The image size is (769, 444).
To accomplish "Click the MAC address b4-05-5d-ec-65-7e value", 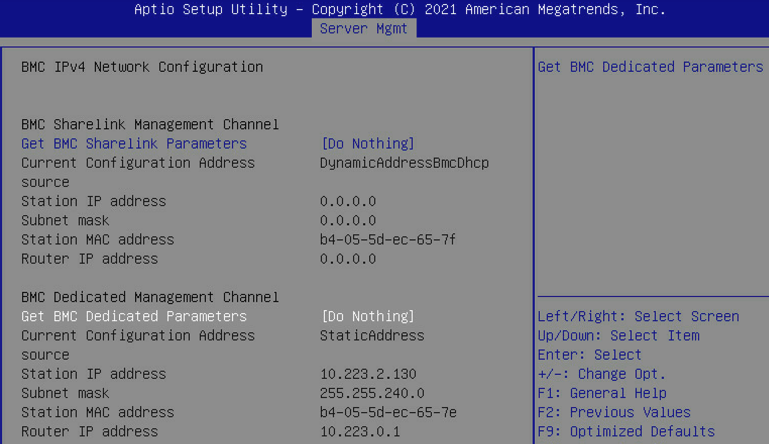I will [x=388, y=412].
